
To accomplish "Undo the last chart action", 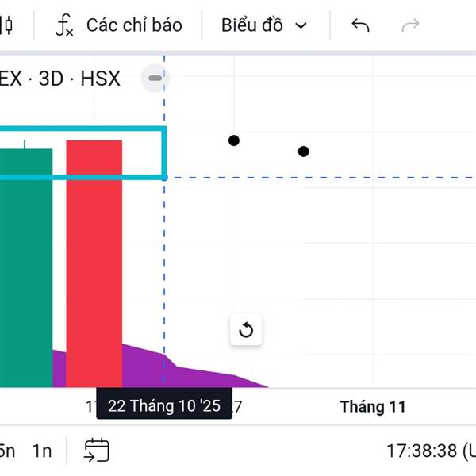I will coord(360,25).
